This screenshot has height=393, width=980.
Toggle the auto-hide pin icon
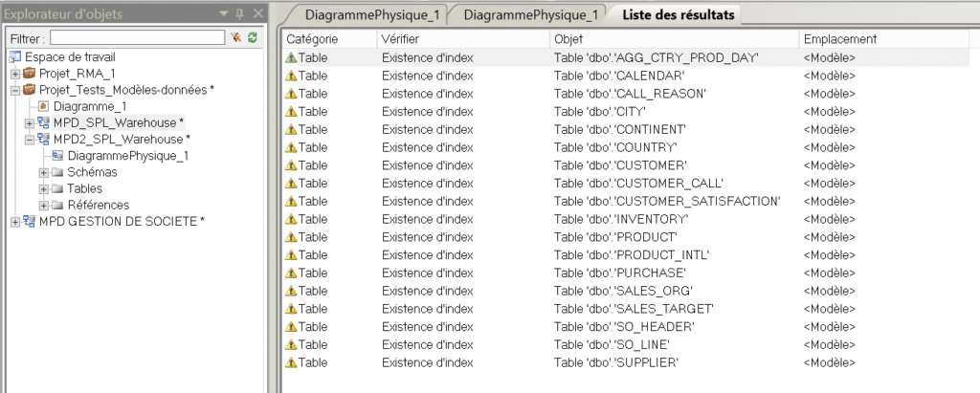coord(240,13)
